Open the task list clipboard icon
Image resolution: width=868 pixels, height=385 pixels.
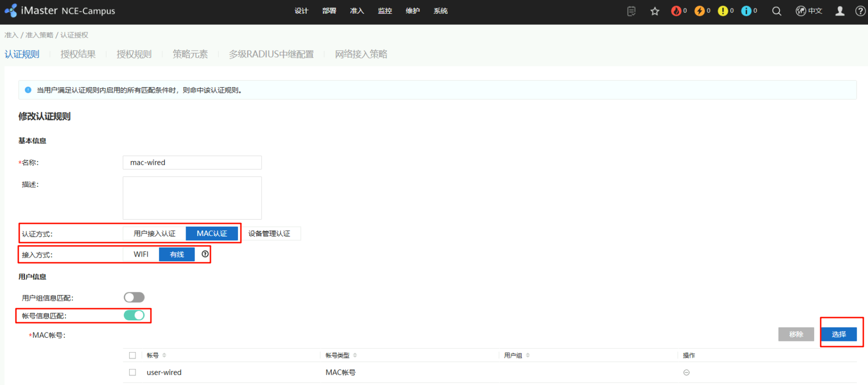coord(631,11)
